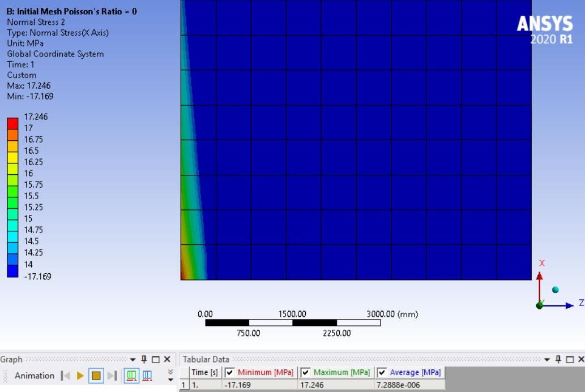Click the dark blue legend band above -17.169
585x392 pixels.
click(12, 271)
